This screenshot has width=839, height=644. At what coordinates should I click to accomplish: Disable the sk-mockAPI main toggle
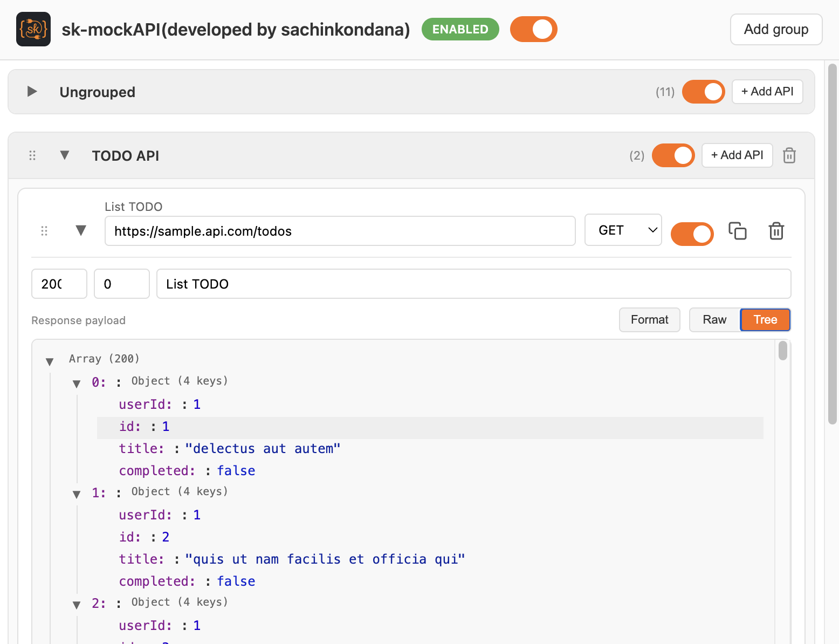click(x=533, y=29)
